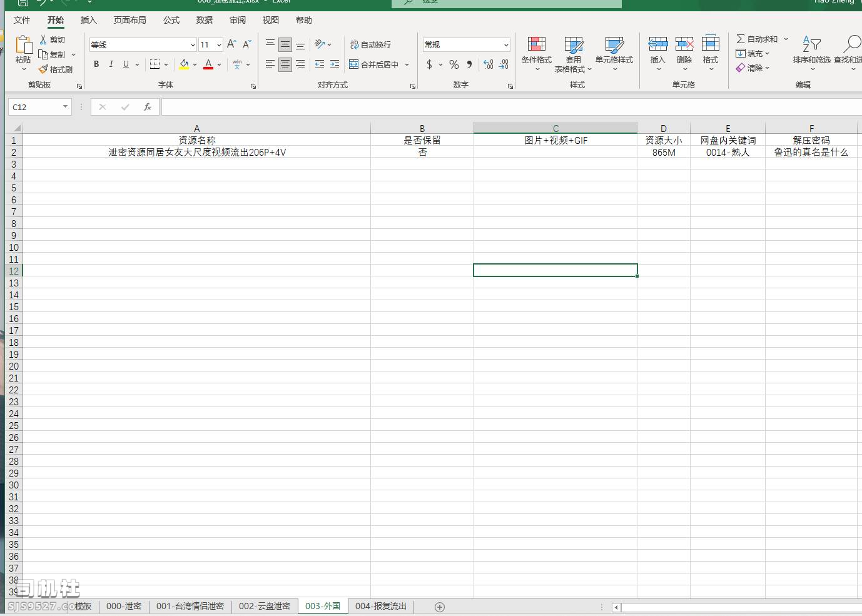Click the Copy icon
The image size is (862, 616).
click(43, 54)
